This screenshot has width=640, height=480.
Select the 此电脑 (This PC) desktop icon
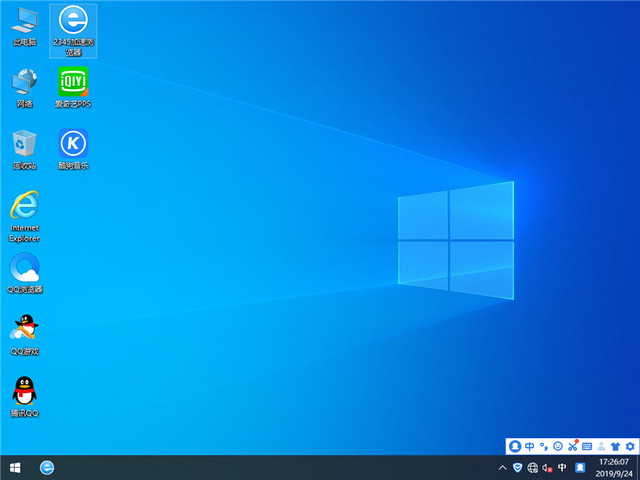[x=24, y=27]
